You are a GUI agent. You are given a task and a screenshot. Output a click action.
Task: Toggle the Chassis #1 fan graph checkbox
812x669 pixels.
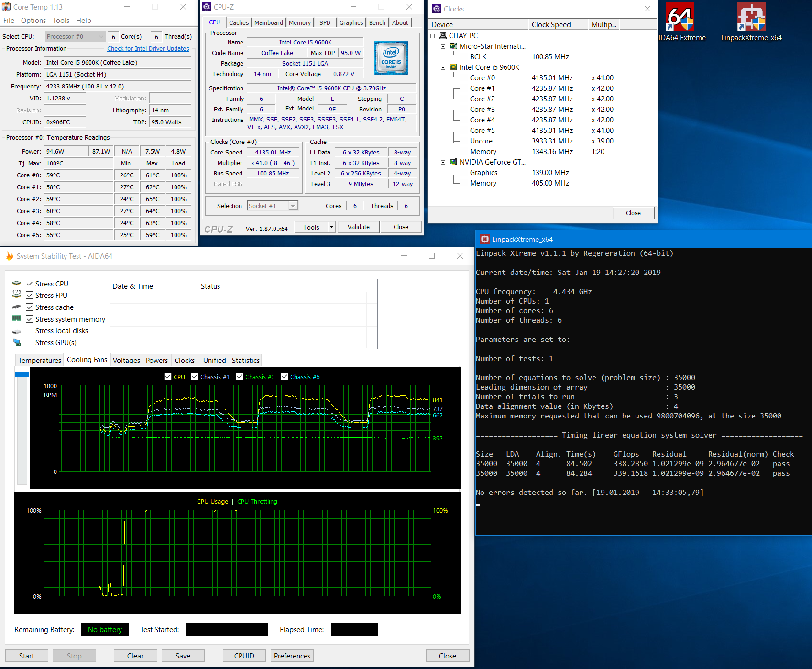point(195,376)
